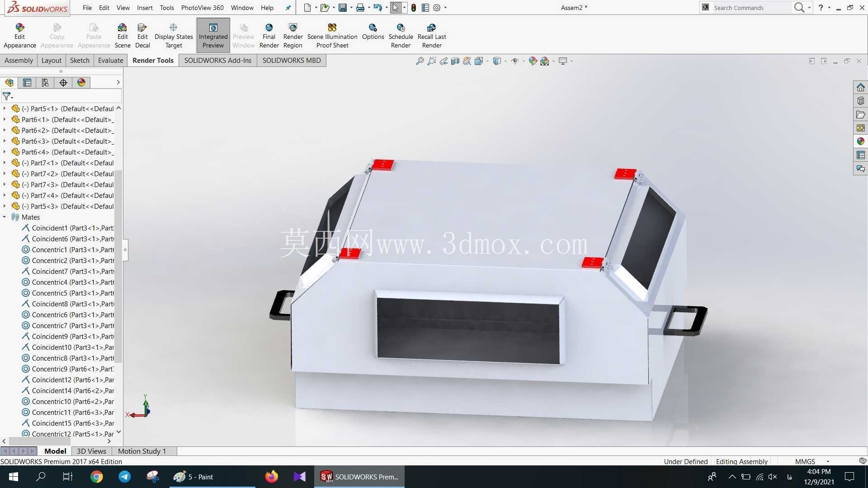Open the 3D Views tab
The width and height of the screenshot is (868, 488).
point(91,451)
